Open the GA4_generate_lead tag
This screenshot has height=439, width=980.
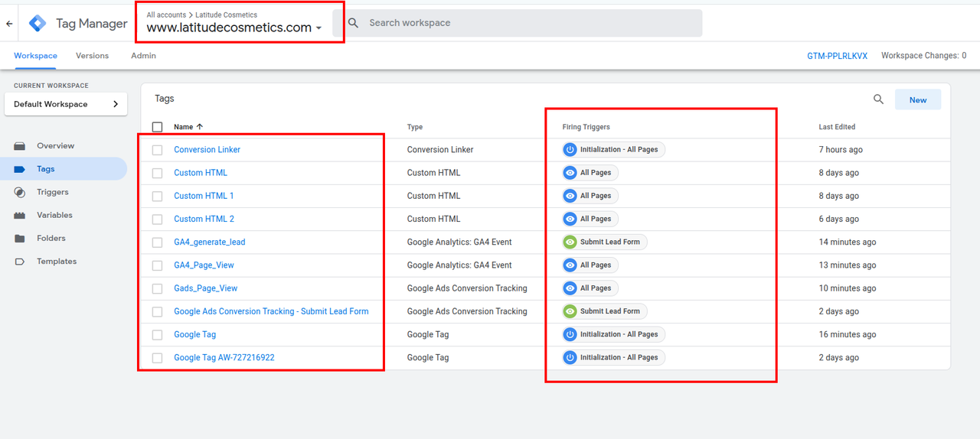[x=210, y=242]
